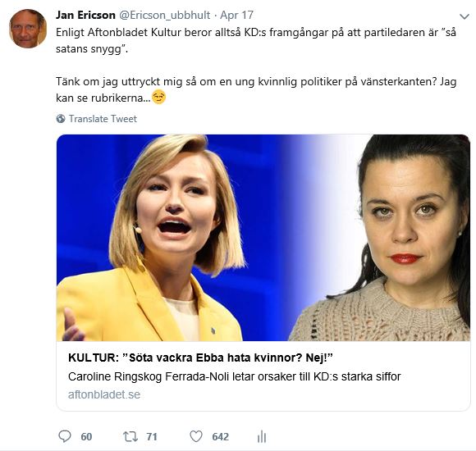Click the globe icon beside Translate Tweet

[61, 119]
